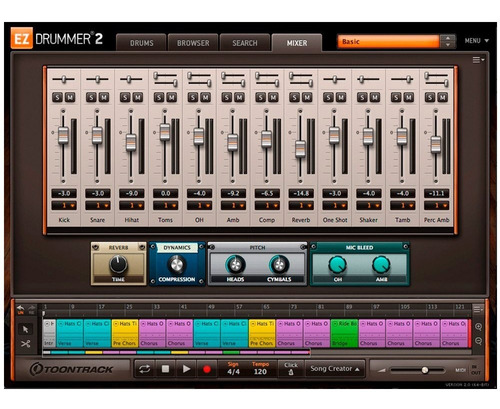Open Kick output channel dropdown
This screenshot has width=500, height=409.
pos(64,206)
